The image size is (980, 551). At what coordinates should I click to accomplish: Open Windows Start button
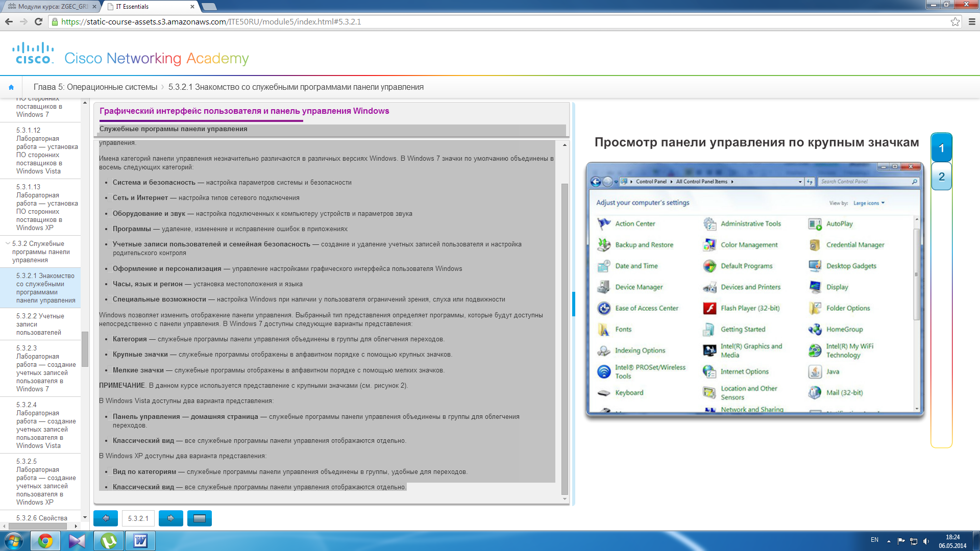pyautogui.click(x=14, y=541)
